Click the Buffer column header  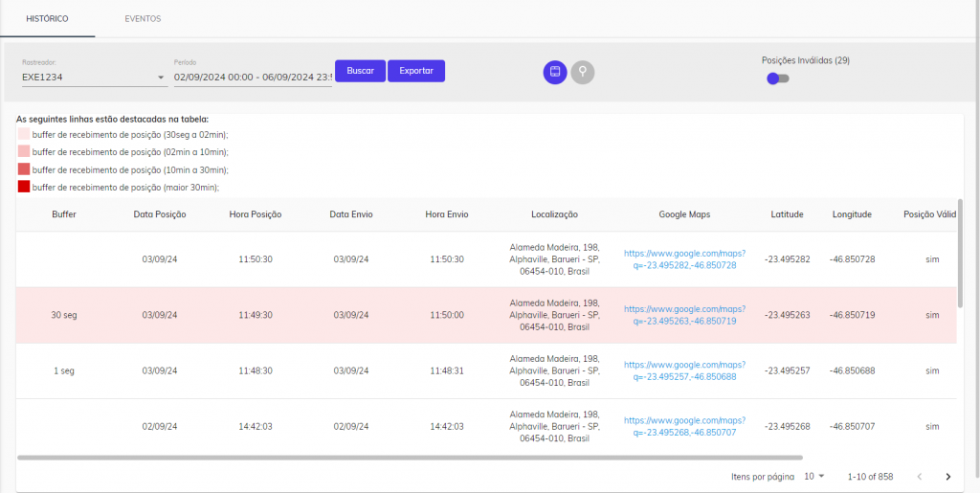coord(64,214)
